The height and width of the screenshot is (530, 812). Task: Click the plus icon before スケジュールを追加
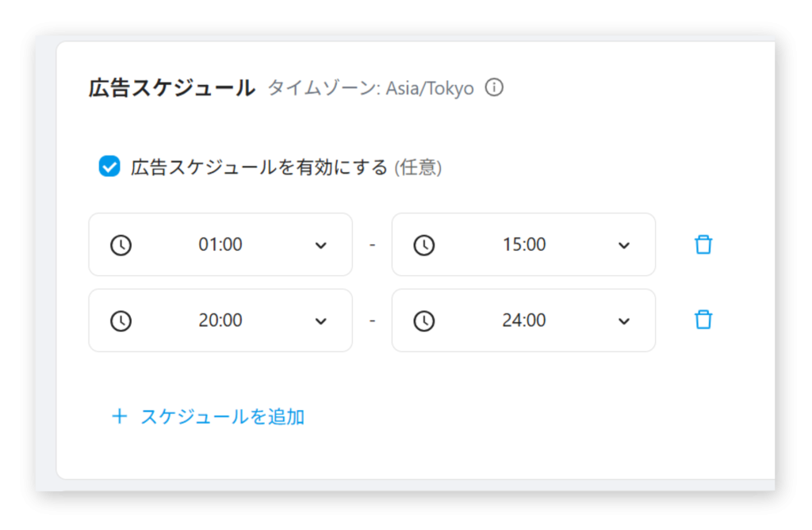120,417
